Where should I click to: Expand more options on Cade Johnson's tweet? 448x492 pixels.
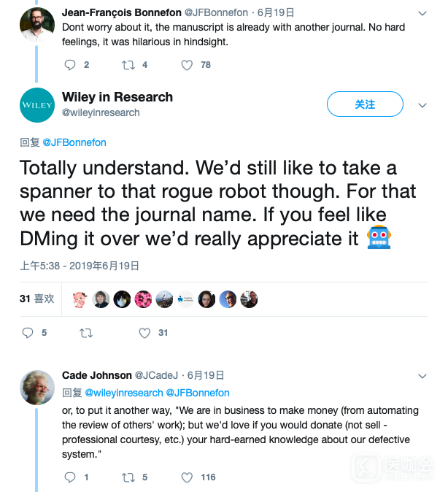pyautogui.click(x=422, y=376)
